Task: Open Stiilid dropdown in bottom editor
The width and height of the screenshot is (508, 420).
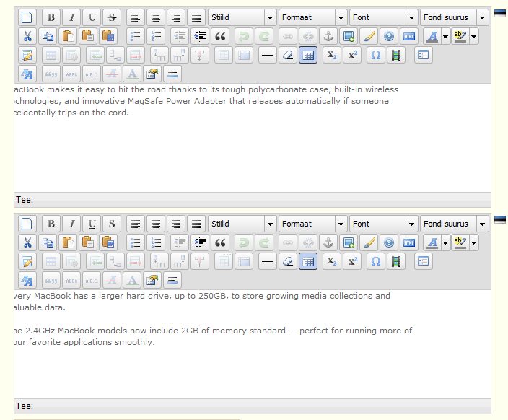Action: [242, 224]
